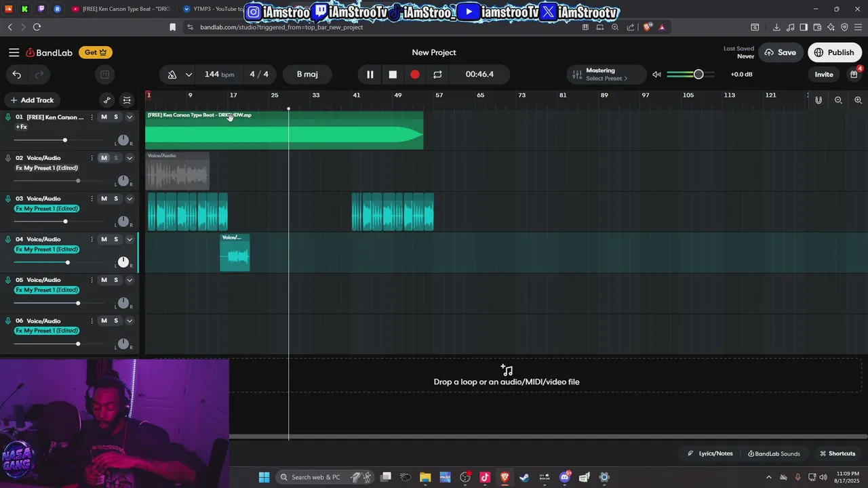Stop playback with the square button

tap(393, 75)
